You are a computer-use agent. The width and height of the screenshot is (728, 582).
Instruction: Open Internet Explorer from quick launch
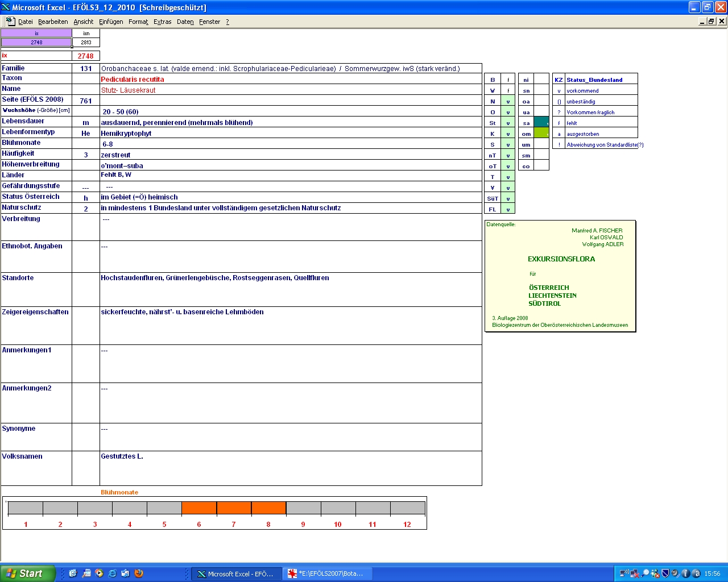click(x=112, y=573)
